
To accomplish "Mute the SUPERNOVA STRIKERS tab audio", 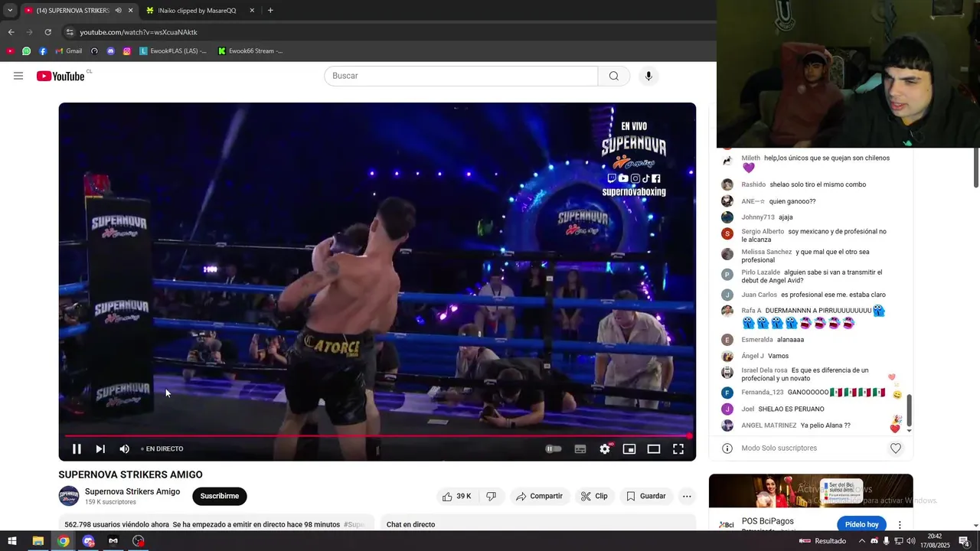I will tap(118, 10).
